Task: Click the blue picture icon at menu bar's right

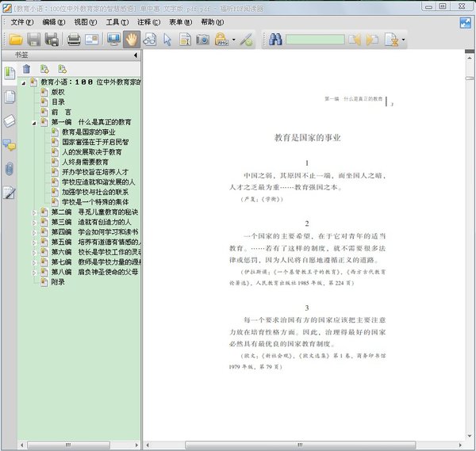Action: pos(465,23)
